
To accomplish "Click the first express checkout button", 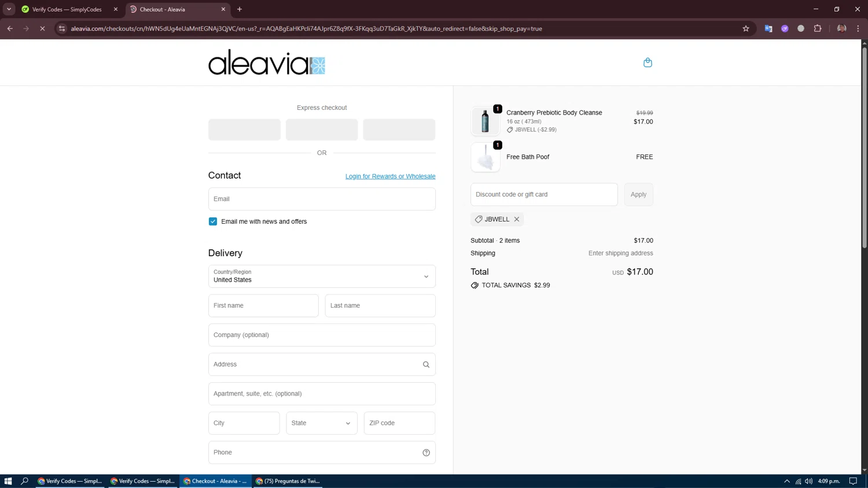I will click(244, 130).
